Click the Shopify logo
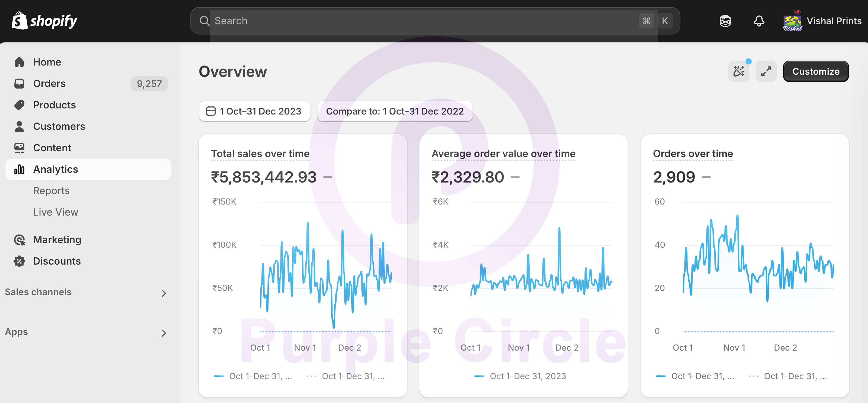868x403 pixels. pos(44,21)
